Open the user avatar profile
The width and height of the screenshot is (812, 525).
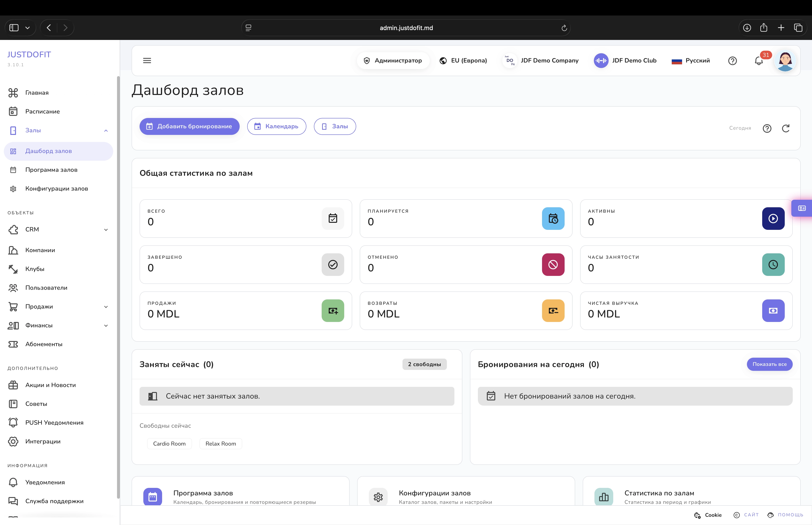(x=785, y=61)
